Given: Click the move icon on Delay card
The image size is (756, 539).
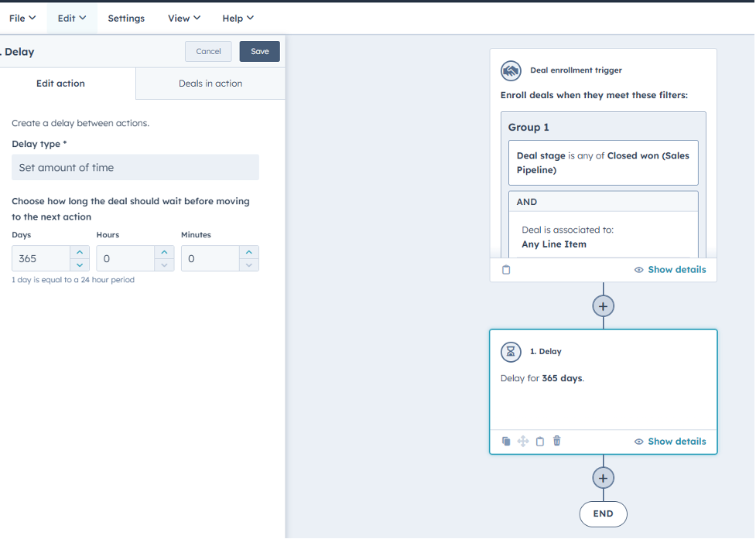Looking at the screenshot, I should [x=522, y=442].
